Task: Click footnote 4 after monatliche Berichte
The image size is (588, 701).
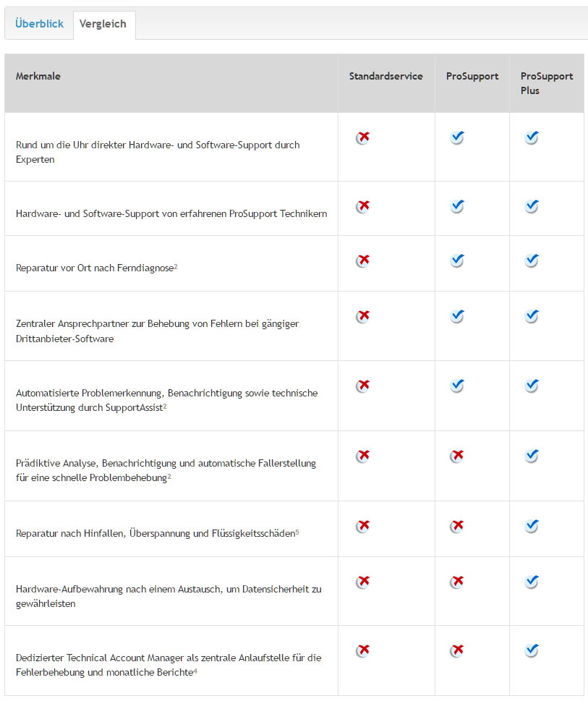Action: click(x=196, y=671)
